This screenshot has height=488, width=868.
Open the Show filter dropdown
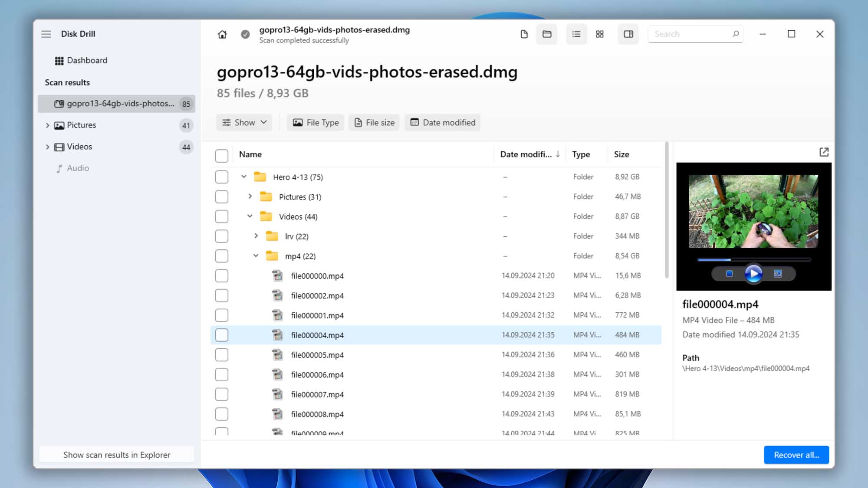coord(244,123)
